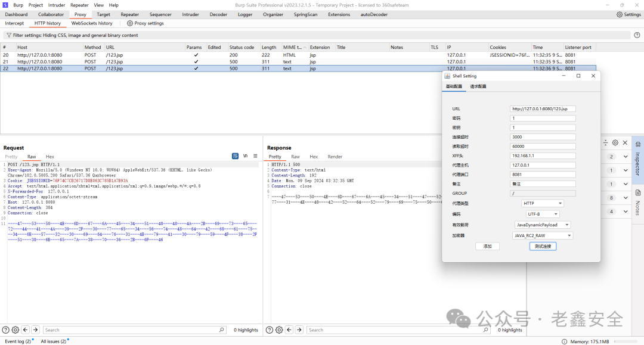644x345 pixels.
Task: Sort by Listener port column header
Action: coord(579,47)
